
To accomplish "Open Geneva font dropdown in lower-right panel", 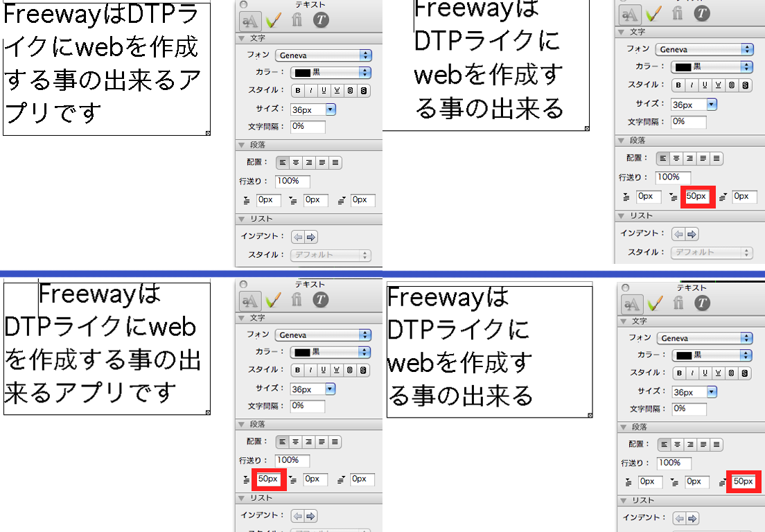I will [705, 339].
